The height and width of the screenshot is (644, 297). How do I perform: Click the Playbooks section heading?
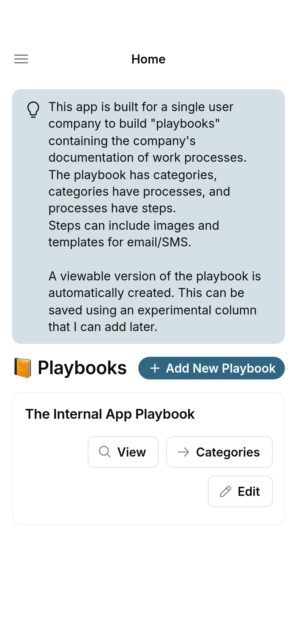(x=82, y=368)
